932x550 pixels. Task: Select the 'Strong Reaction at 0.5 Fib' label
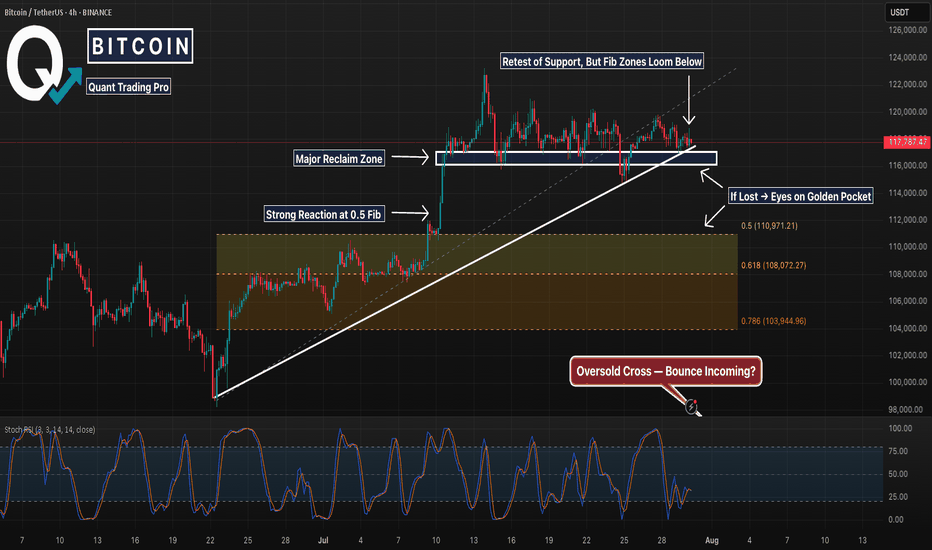click(x=323, y=215)
